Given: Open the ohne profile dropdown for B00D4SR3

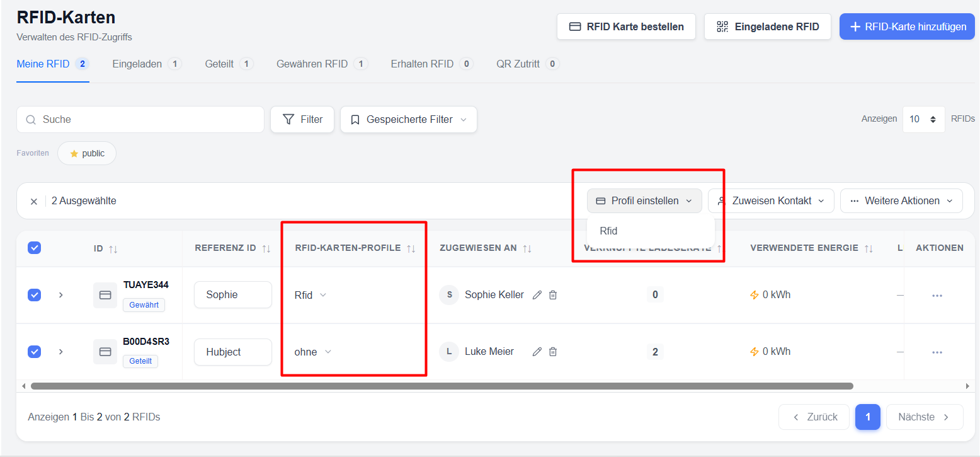Looking at the screenshot, I should pos(313,352).
